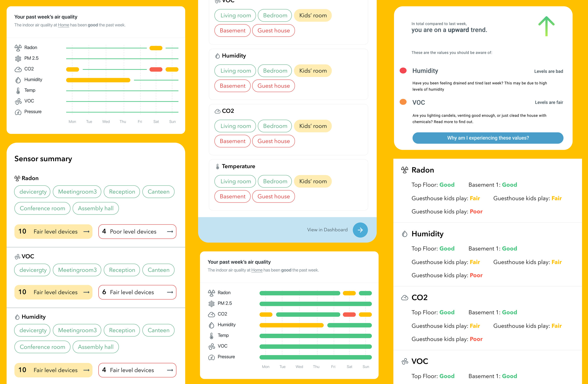Click the View in Dashboard text

(x=327, y=230)
